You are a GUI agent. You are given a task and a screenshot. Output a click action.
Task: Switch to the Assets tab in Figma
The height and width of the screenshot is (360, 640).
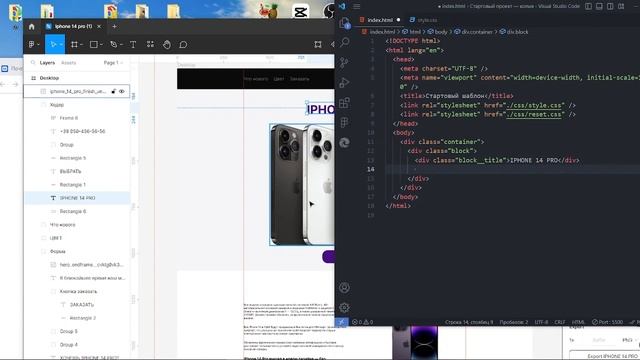(x=69, y=63)
